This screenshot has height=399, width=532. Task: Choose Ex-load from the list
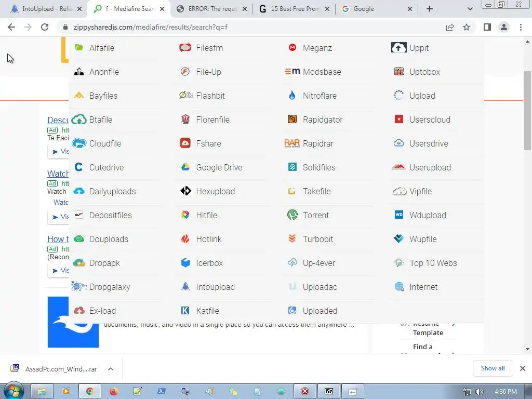102,311
